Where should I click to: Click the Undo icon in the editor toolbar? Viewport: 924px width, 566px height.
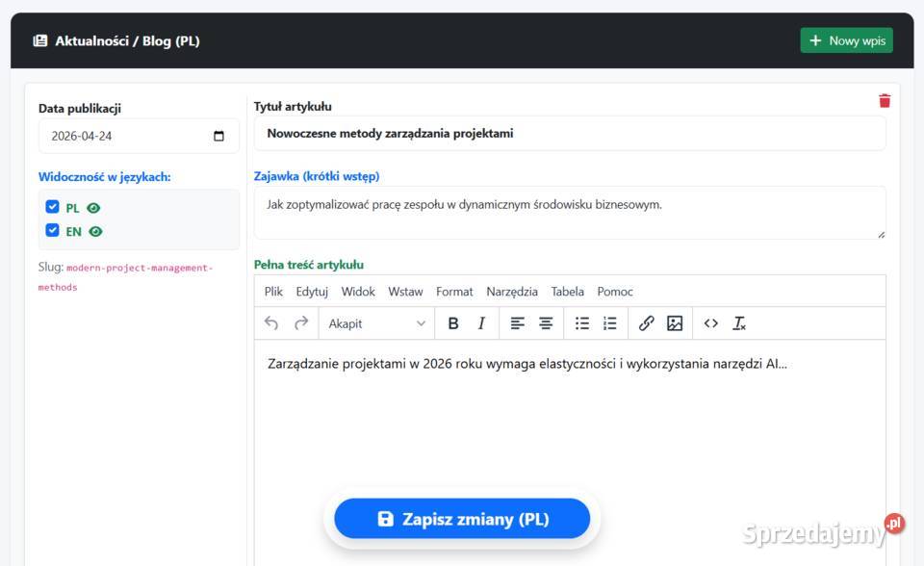tap(270, 323)
